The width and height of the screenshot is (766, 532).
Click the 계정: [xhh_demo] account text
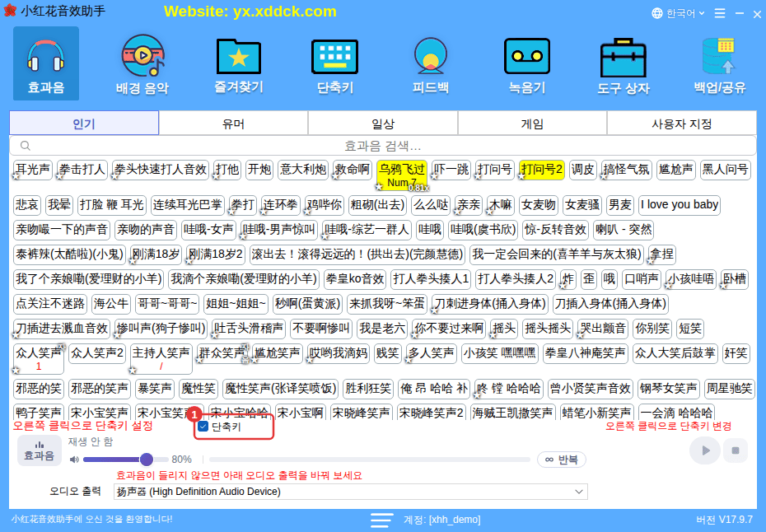442,520
